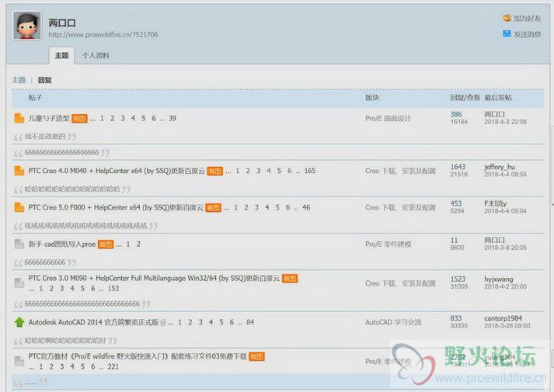Image resolution: width=554 pixels, height=392 pixels.
Task: Click the 有图 badge on 儿童勺子造型 thread
Action: click(79, 119)
